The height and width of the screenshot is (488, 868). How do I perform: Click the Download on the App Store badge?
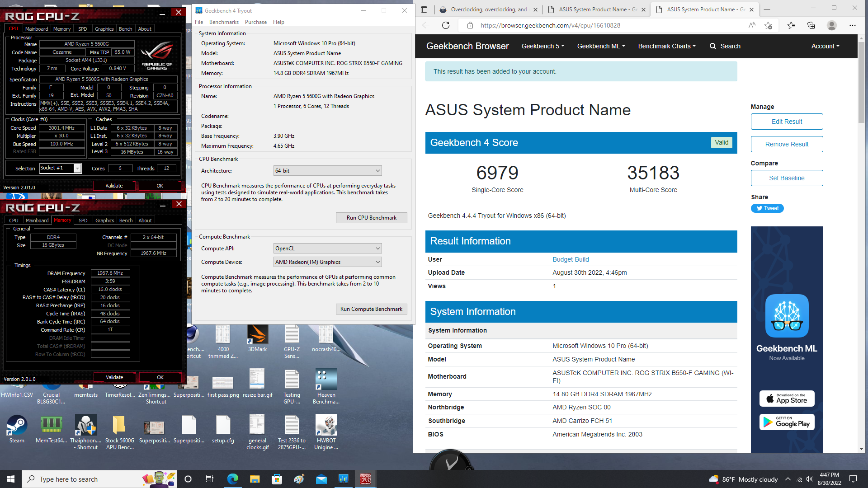787,399
